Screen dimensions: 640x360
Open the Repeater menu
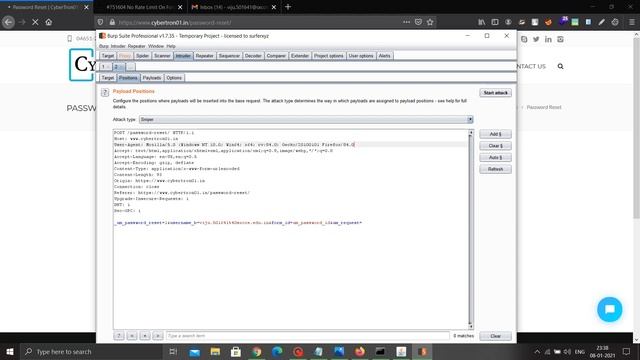point(136,46)
